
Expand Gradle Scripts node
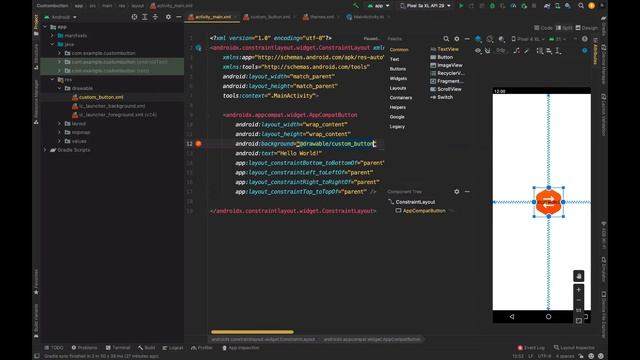[45, 150]
